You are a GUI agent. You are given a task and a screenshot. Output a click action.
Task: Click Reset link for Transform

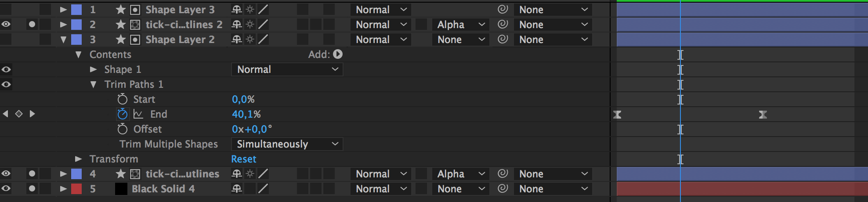(x=244, y=159)
